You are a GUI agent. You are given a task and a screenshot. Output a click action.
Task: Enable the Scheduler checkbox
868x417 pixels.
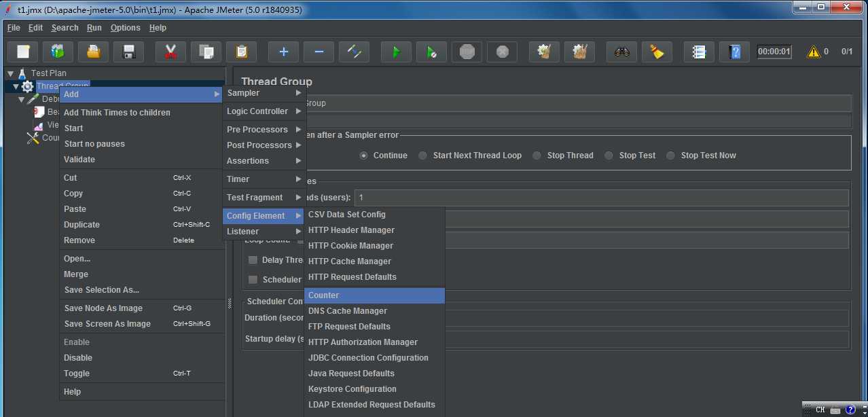click(x=253, y=280)
